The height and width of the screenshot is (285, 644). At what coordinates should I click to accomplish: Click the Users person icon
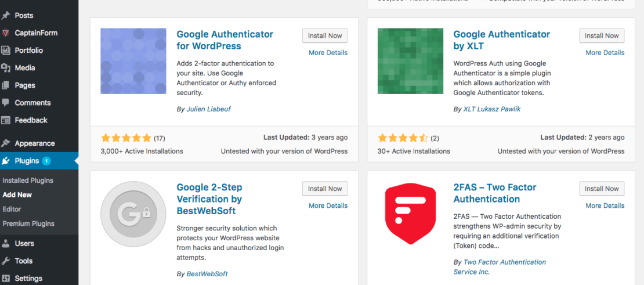[5, 244]
